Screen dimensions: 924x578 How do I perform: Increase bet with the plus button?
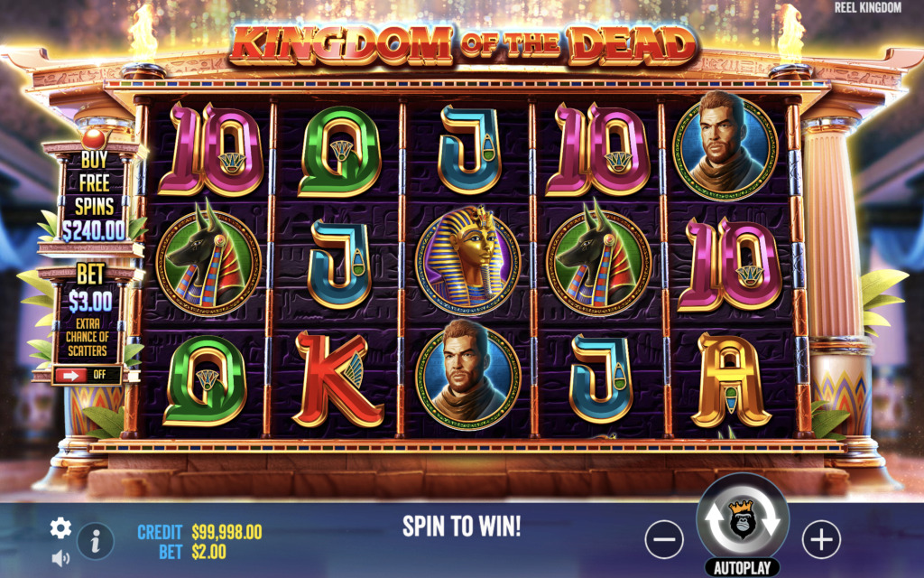(x=821, y=539)
